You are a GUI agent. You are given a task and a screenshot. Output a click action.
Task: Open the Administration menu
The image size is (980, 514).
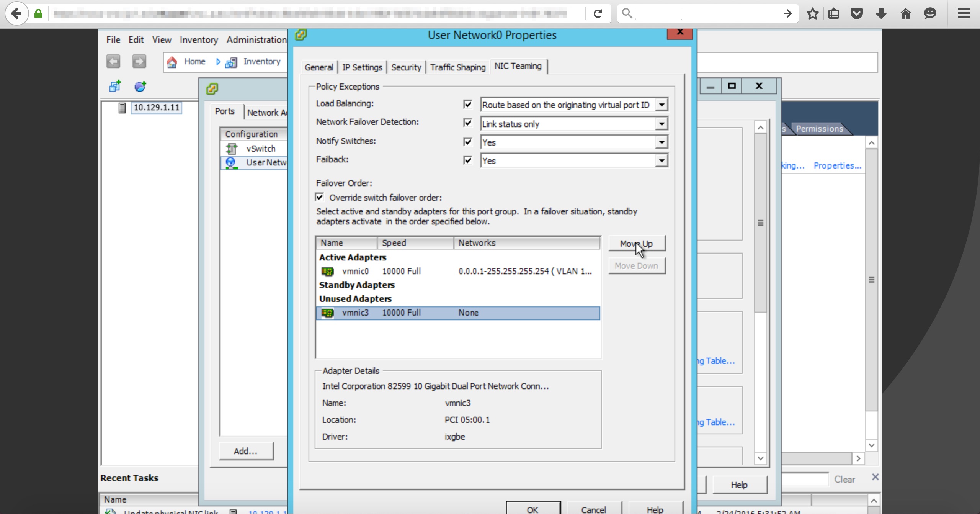[256, 40]
